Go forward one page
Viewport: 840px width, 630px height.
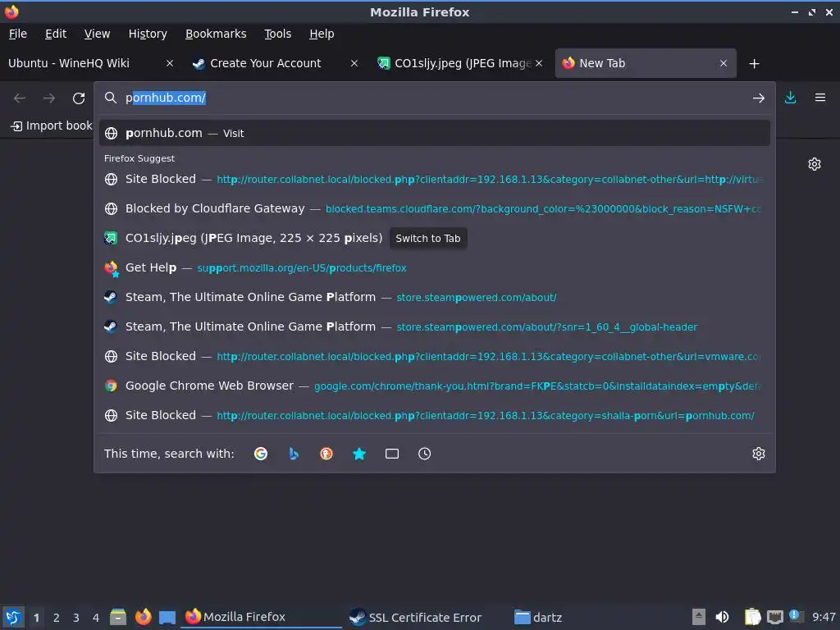pyautogui.click(x=49, y=98)
